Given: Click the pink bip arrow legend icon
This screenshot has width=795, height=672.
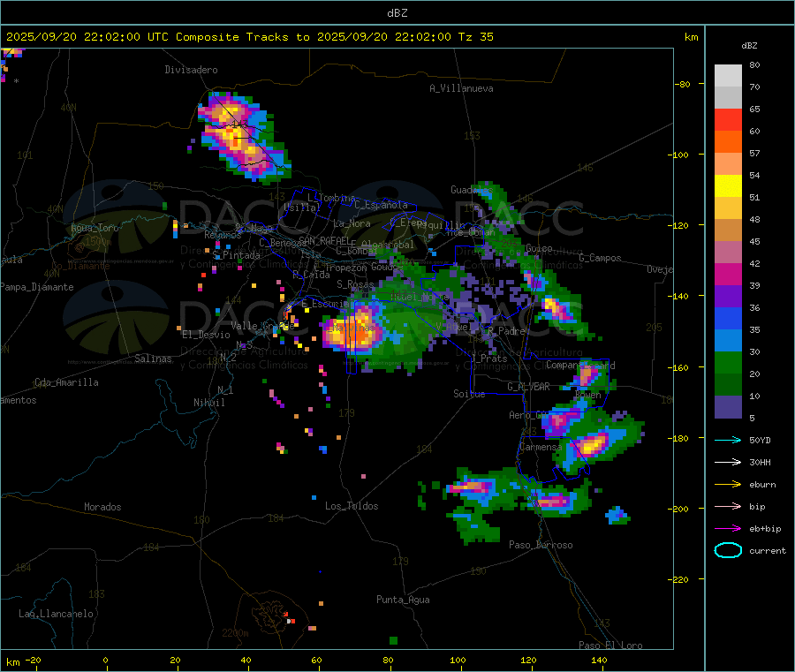Looking at the screenshot, I should click(x=728, y=506).
